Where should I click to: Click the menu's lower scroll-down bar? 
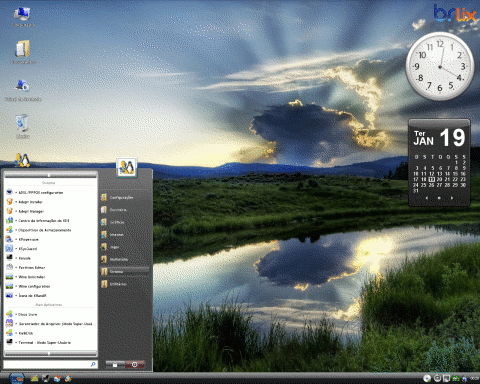click(51, 353)
